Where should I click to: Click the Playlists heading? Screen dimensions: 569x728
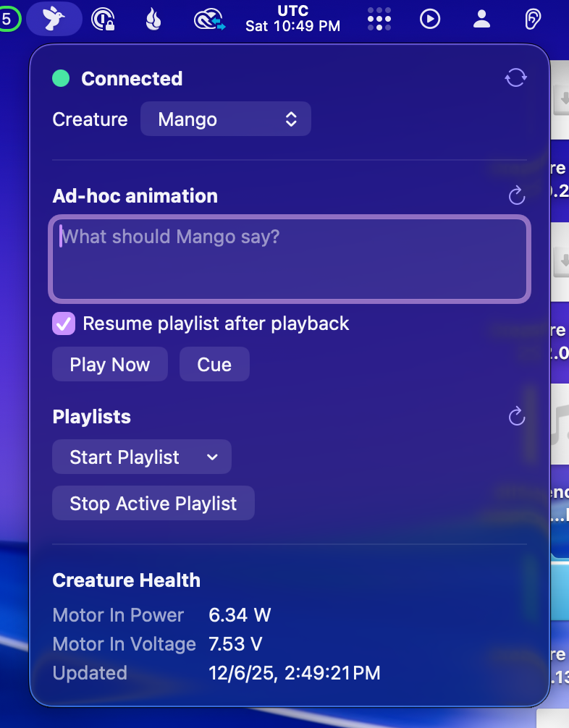(91, 416)
